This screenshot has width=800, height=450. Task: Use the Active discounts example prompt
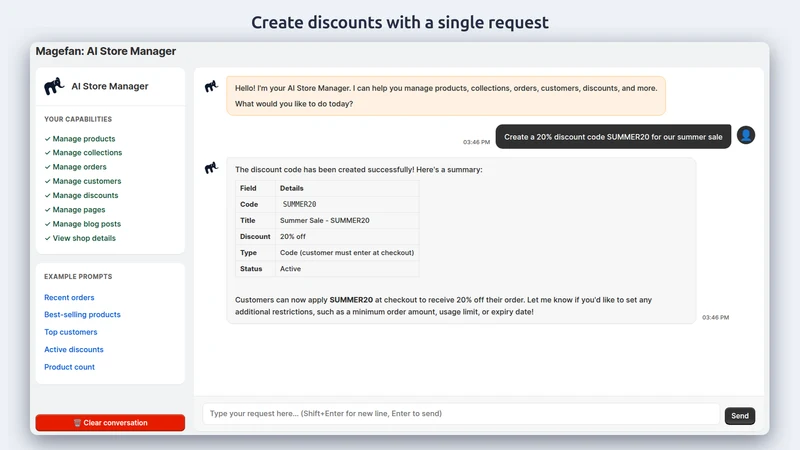(x=73, y=349)
